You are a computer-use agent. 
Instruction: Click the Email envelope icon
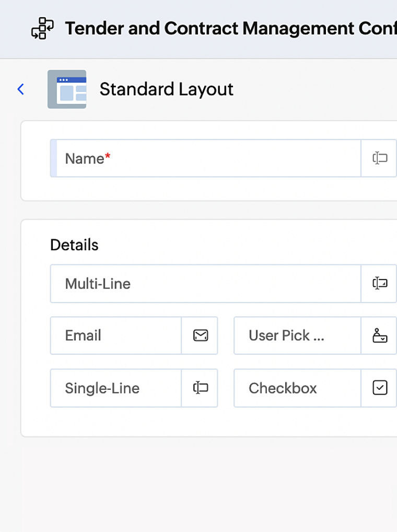pos(200,336)
